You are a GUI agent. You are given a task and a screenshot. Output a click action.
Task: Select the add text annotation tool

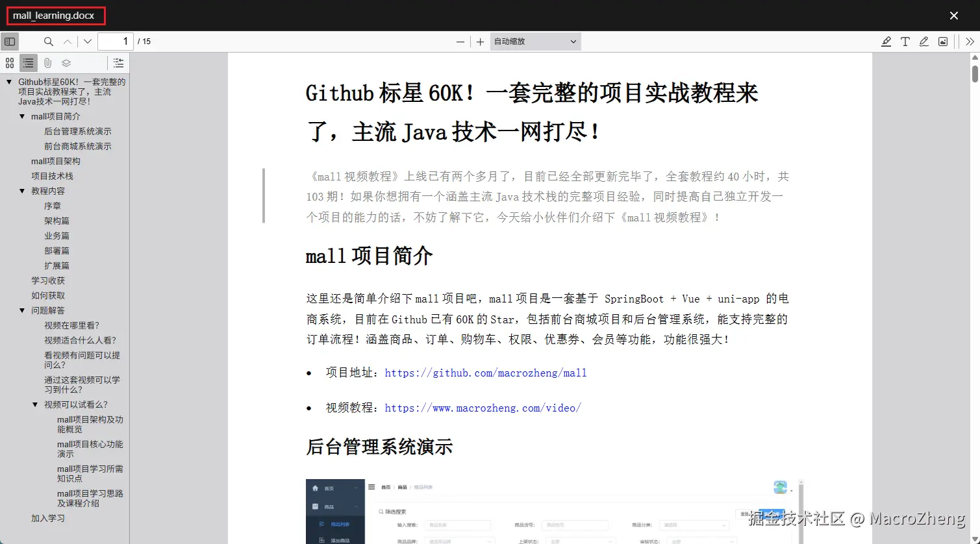[x=905, y=42]
